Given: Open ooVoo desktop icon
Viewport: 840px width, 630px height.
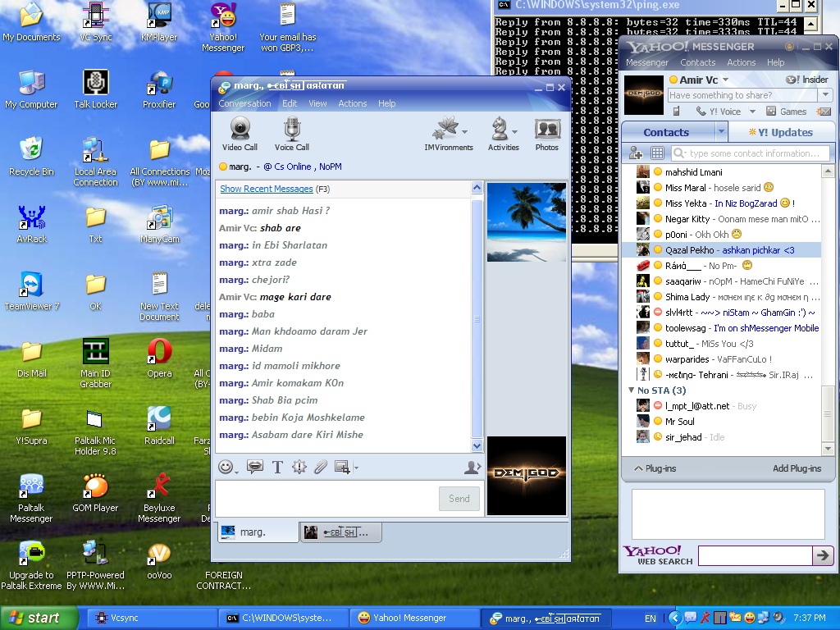Looking at the screenshot, I should coord(159,560).
